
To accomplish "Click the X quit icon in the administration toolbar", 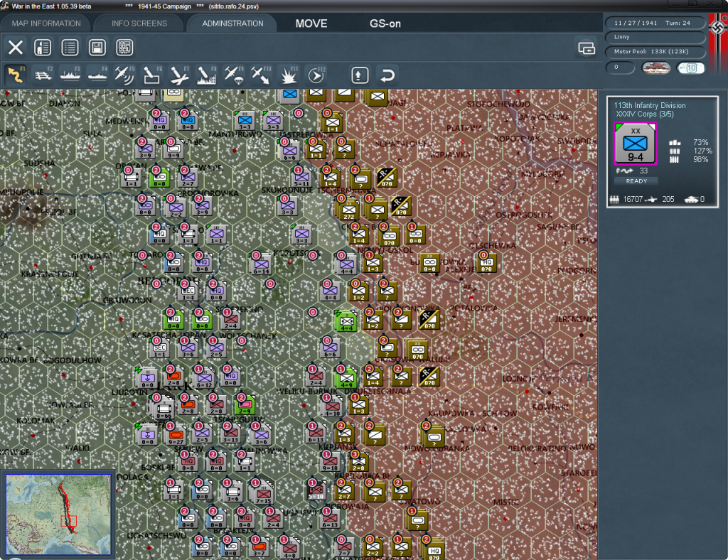I will (16, 48).
